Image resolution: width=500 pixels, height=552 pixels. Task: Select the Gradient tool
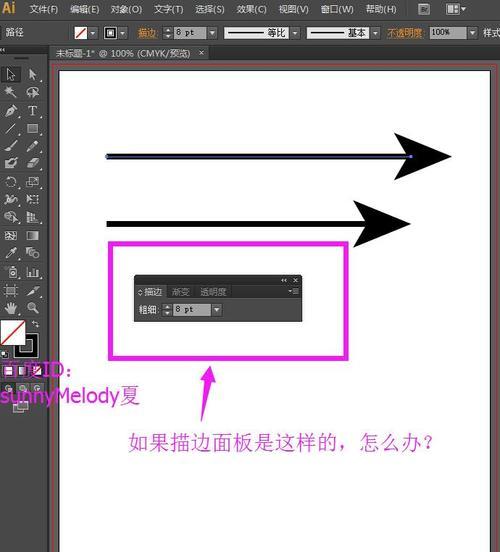[32, 235]
